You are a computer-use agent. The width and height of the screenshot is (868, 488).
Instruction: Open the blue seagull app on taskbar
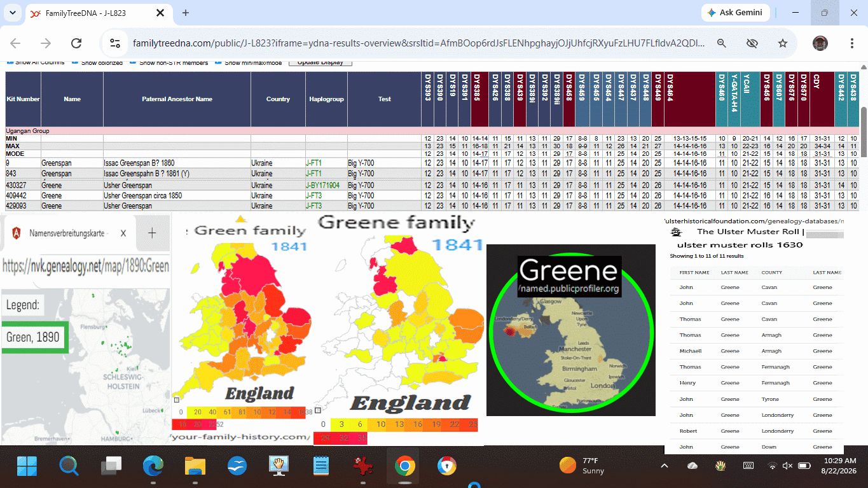237,466
